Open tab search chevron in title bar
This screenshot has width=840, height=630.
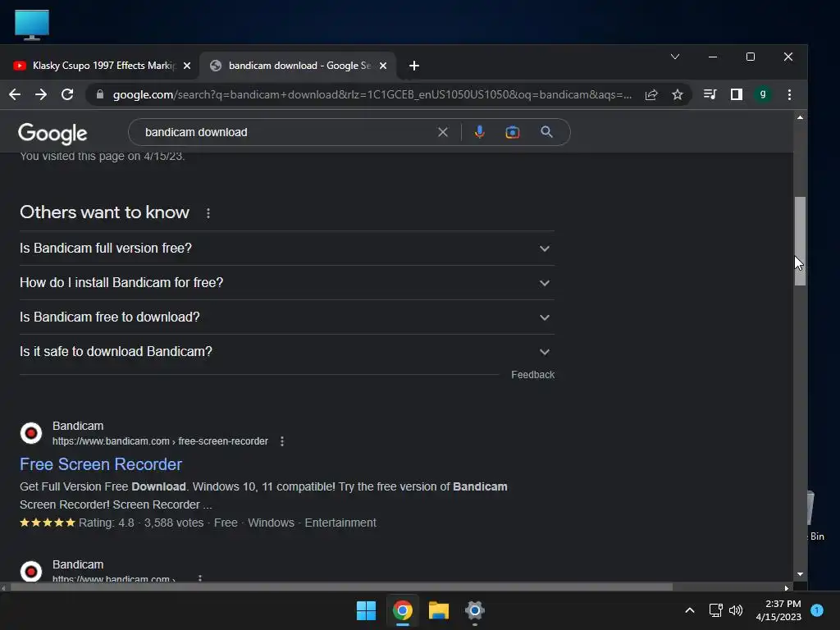click(675, 57)
